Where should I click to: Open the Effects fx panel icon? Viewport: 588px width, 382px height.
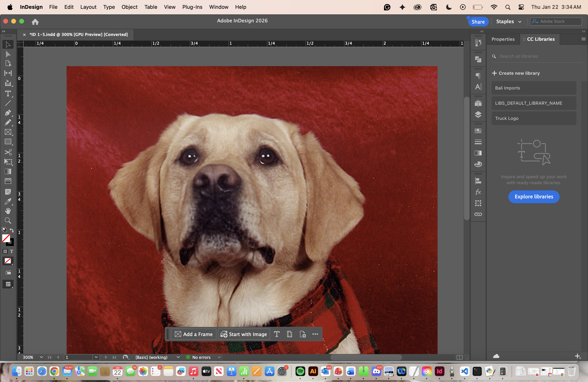(478, 192)
